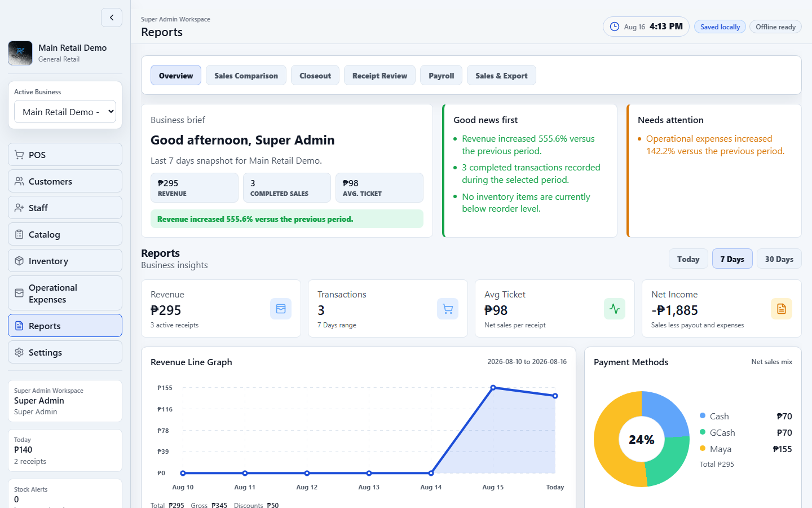Click the Net Income document icon
Viewport: 812px width, 508px height.
782,309
